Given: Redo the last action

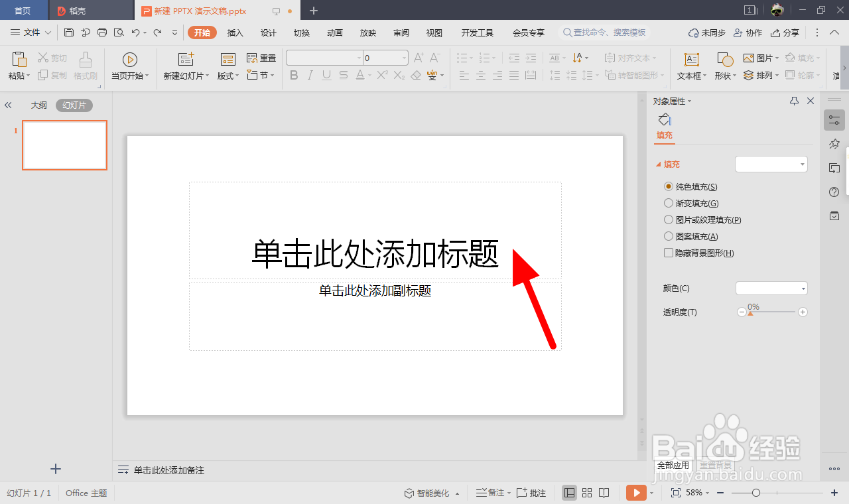Looking at the screenshot, I should pyautogui.click(x=157, y=32).
